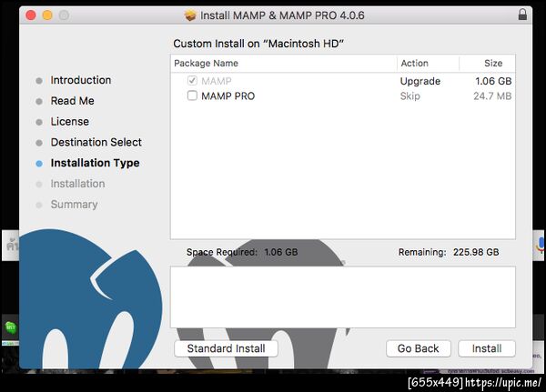Viewport: 546px width, 392px height.
Task: Go Back to the previous step
Action: pyautogui.click(x=419, y=348)
